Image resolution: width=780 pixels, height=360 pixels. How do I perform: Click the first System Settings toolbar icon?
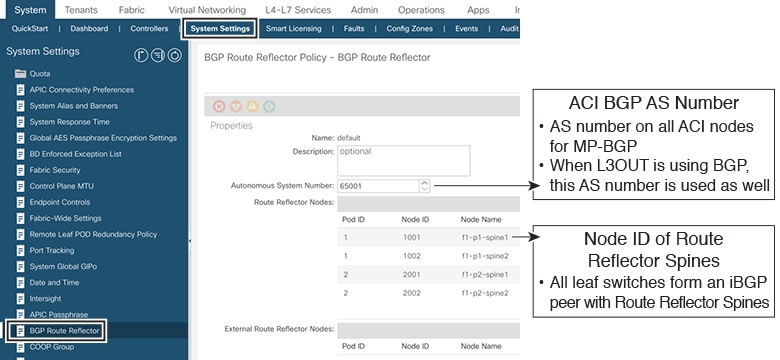141,55
